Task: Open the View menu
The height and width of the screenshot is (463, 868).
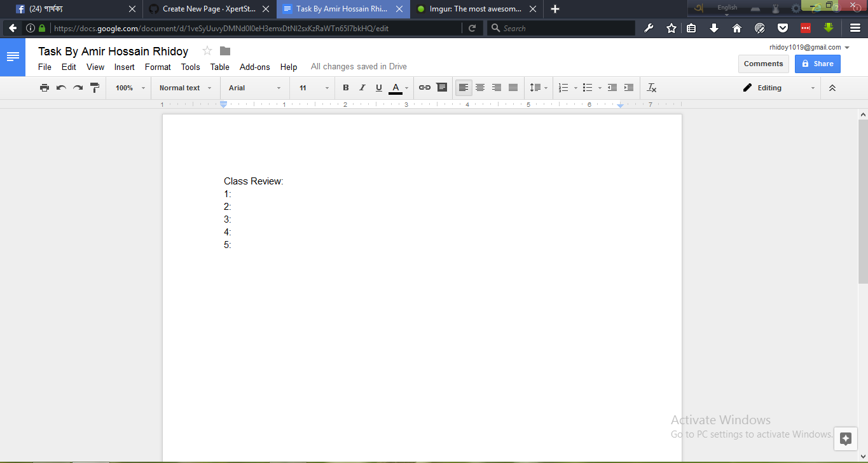Action: tap(95, 67)
